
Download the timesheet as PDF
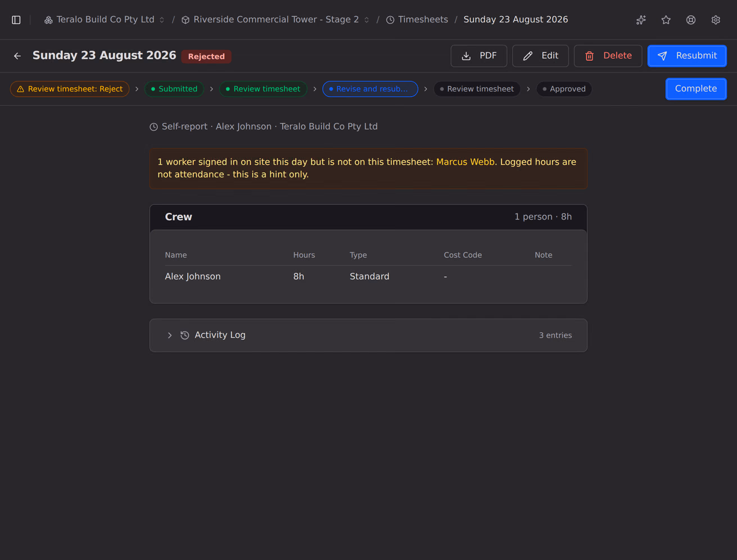pos(479,56)
